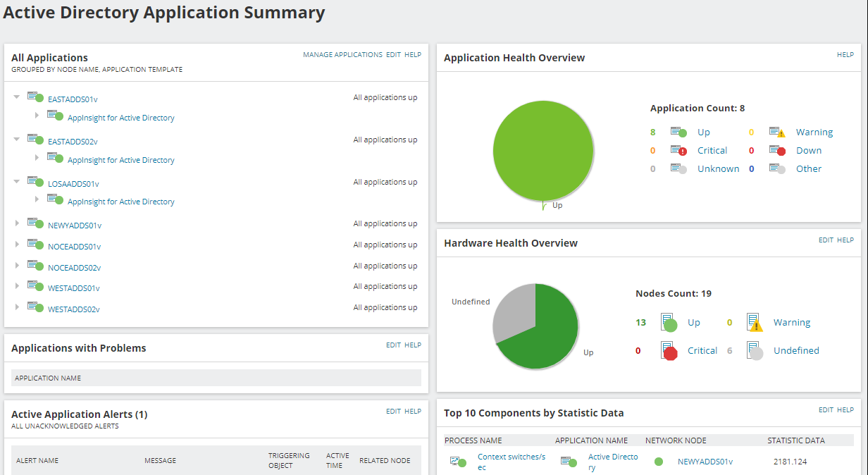Click Edit in Active Application Alerts
Viewport: 868px width, 475px height.
(393, 412)
